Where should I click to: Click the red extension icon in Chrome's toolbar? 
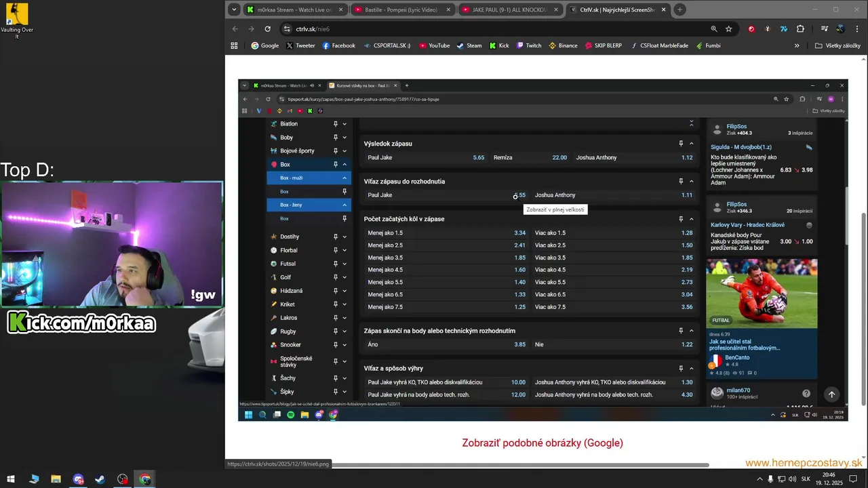[x=751, y=29]
